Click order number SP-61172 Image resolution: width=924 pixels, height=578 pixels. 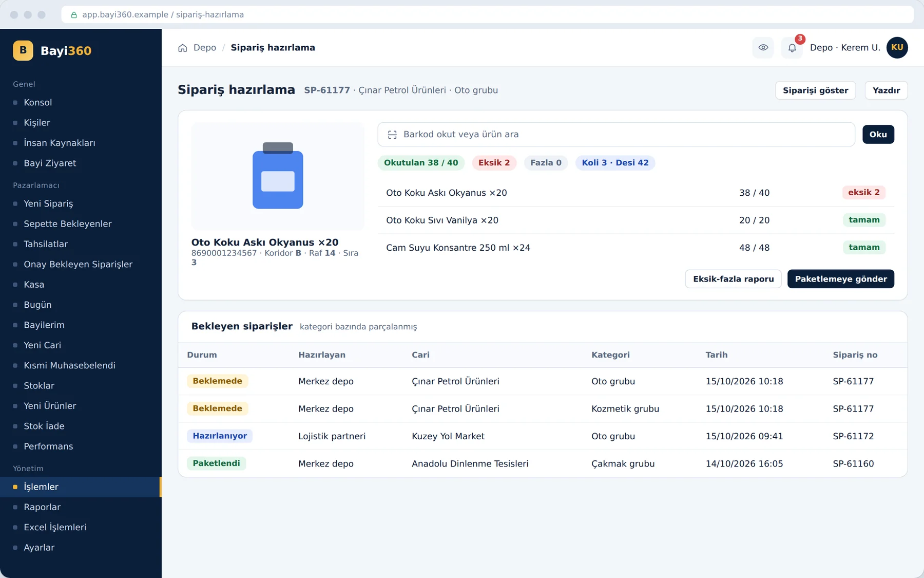[853, 436]
